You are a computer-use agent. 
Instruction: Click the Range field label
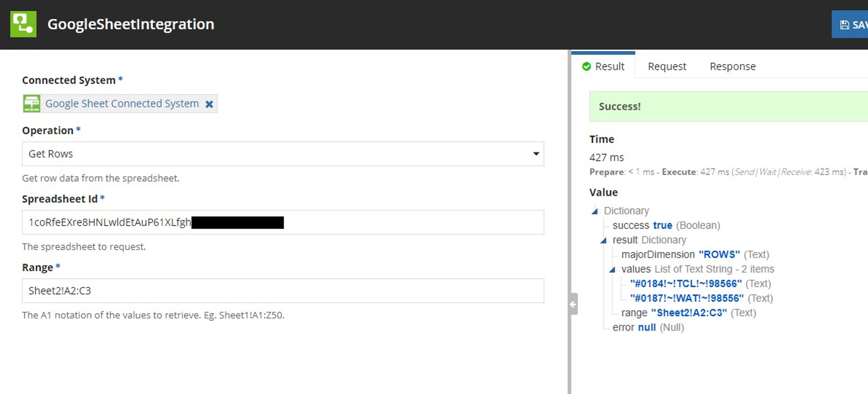tap(37, 267)
